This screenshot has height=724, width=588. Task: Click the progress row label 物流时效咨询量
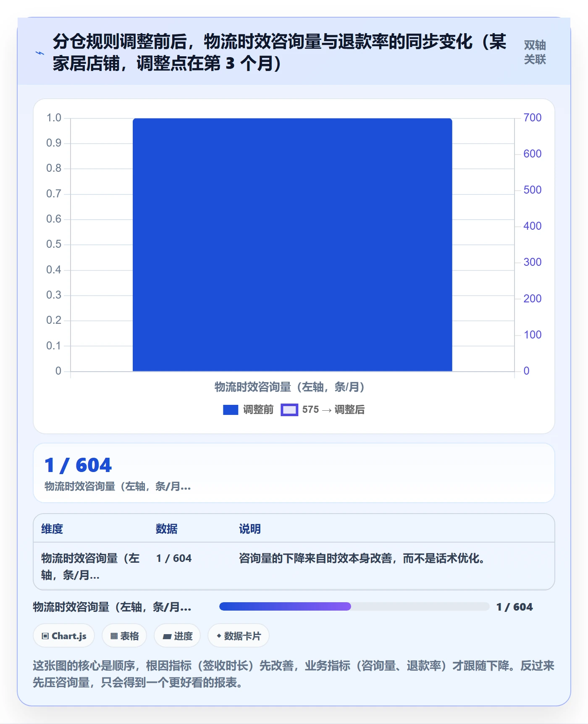pos(112,607)
